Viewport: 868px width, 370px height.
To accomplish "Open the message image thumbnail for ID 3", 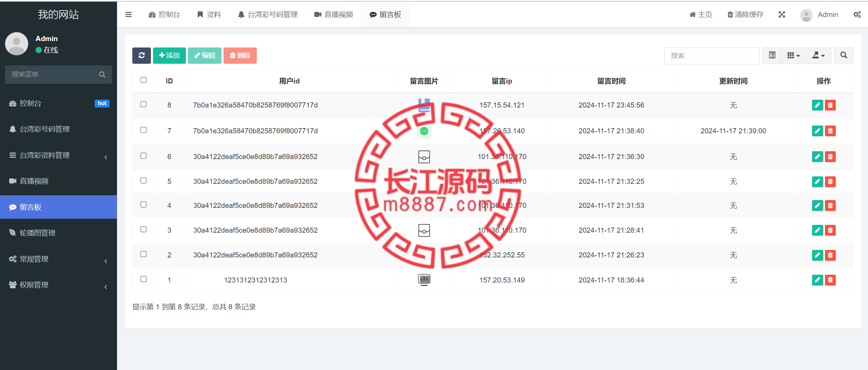I will pyautogui.click(x=424, y=230).
